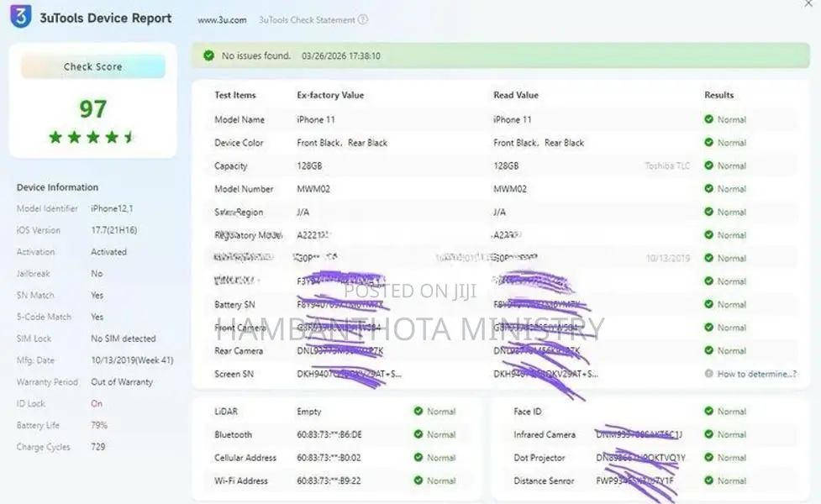Click the Normal check icon for Face ID
Image resolution: width=821 pixels, height=504 pixels.
(709, 411)
